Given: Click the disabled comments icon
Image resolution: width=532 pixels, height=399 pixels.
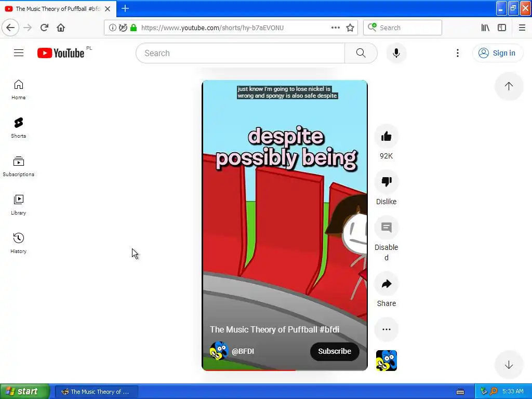Looking at the screenshot, I should (386, 228).
